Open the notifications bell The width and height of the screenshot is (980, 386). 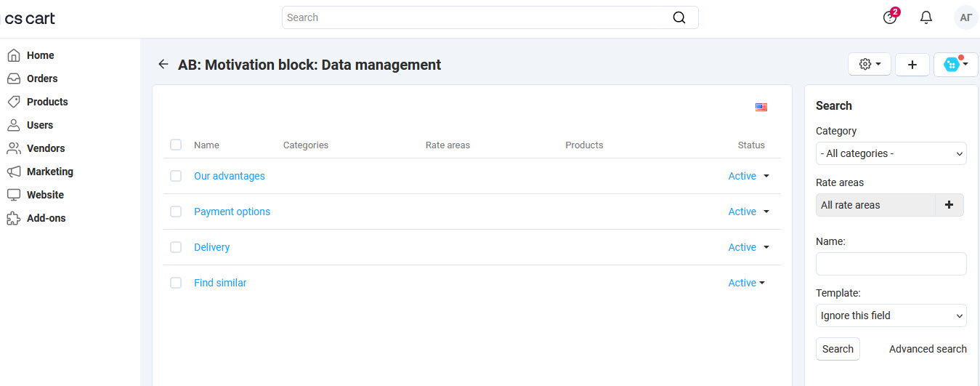pyautogui.click(x=926, y=17)
